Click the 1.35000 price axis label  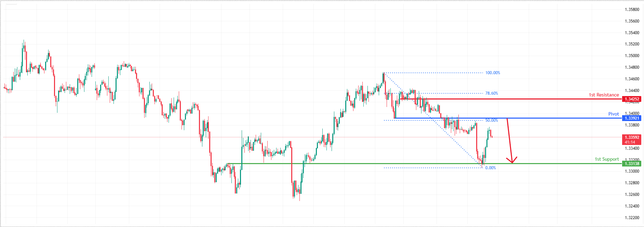point(632,56)
